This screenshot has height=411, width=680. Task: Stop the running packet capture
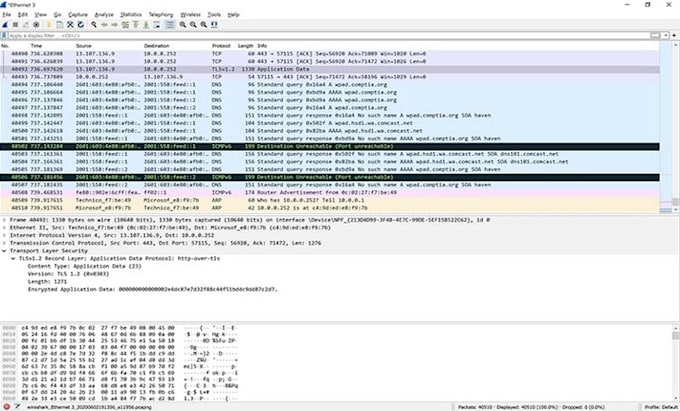pyautogui.click(x=16, y=25)
